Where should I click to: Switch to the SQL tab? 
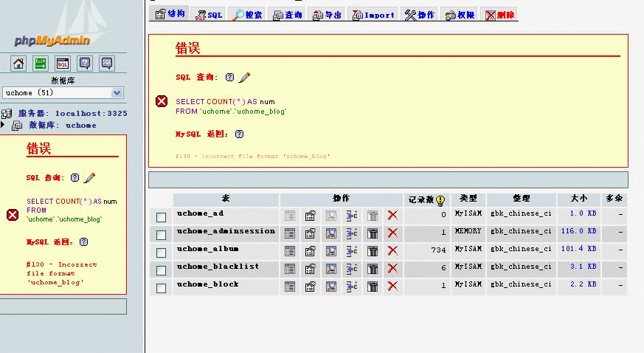[209, 15]
